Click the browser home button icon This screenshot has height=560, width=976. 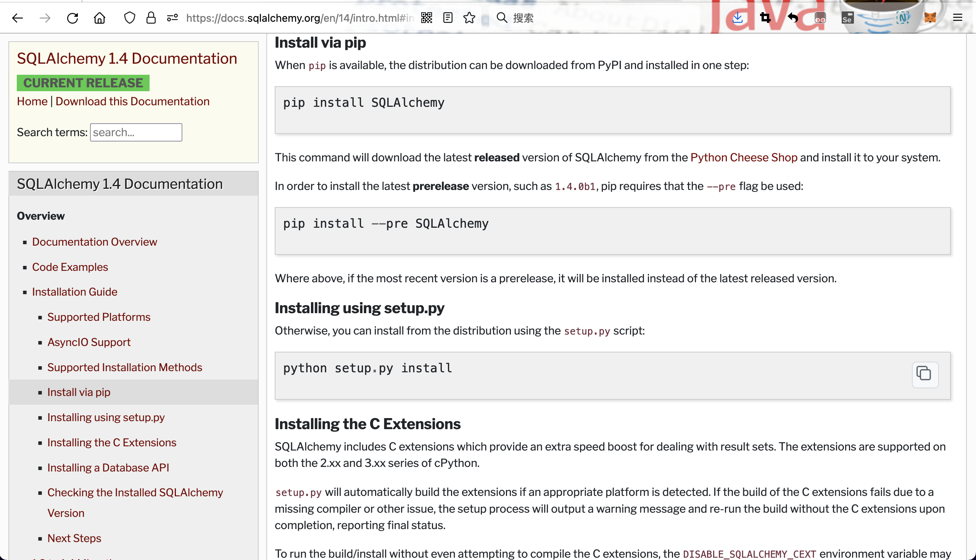tap(99, 18)
